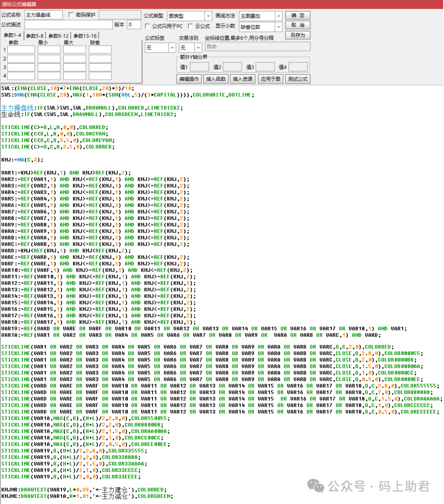
Task: Switch to the 参数9-12 tab
Action: tap(59, 36)
